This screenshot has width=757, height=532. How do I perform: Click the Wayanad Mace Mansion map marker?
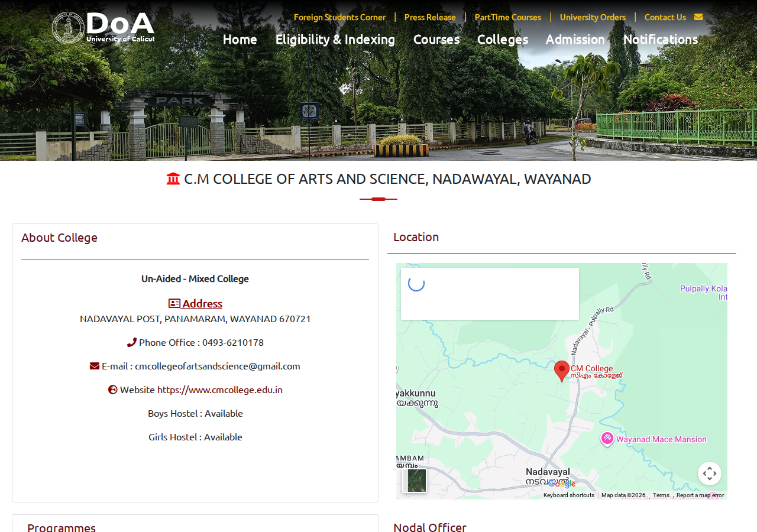tap(607, 439)
